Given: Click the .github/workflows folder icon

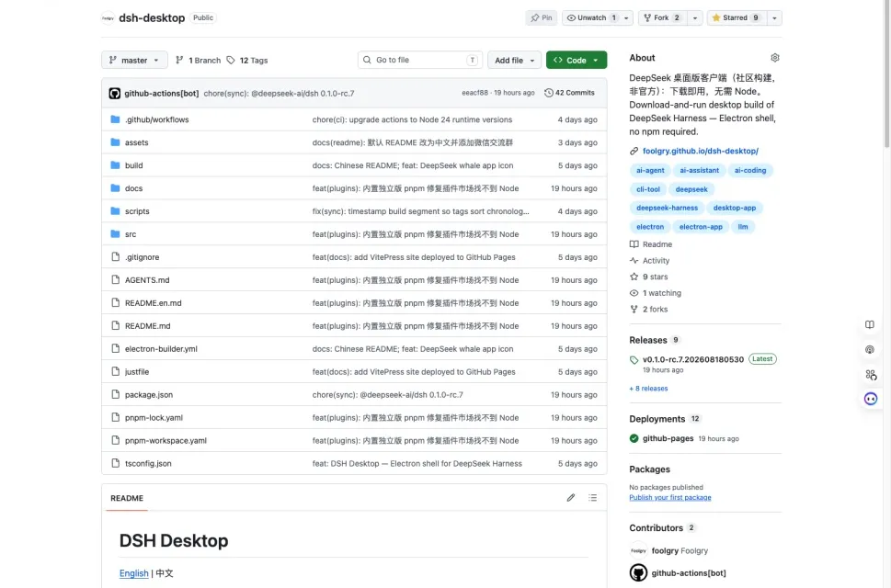Looking at the screenshot, I should (115, 119).
